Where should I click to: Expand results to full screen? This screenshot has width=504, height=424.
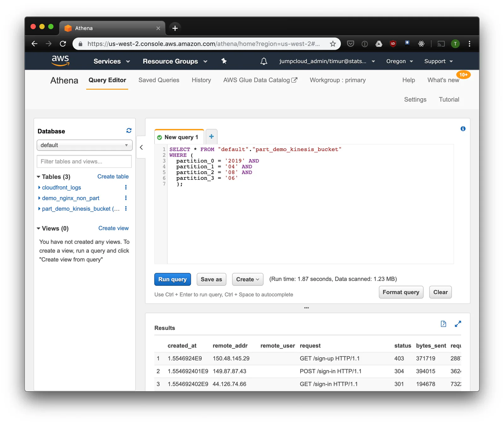[458, 324]
